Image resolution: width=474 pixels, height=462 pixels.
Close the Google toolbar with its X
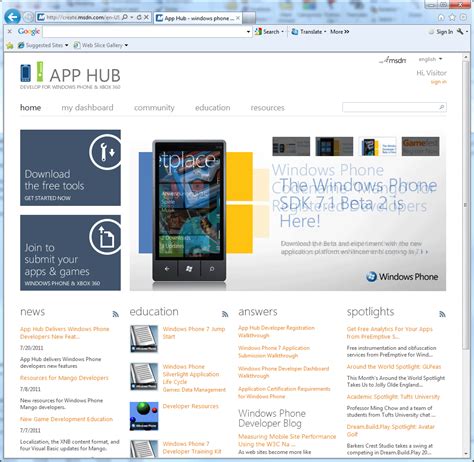tap(10, 31)
